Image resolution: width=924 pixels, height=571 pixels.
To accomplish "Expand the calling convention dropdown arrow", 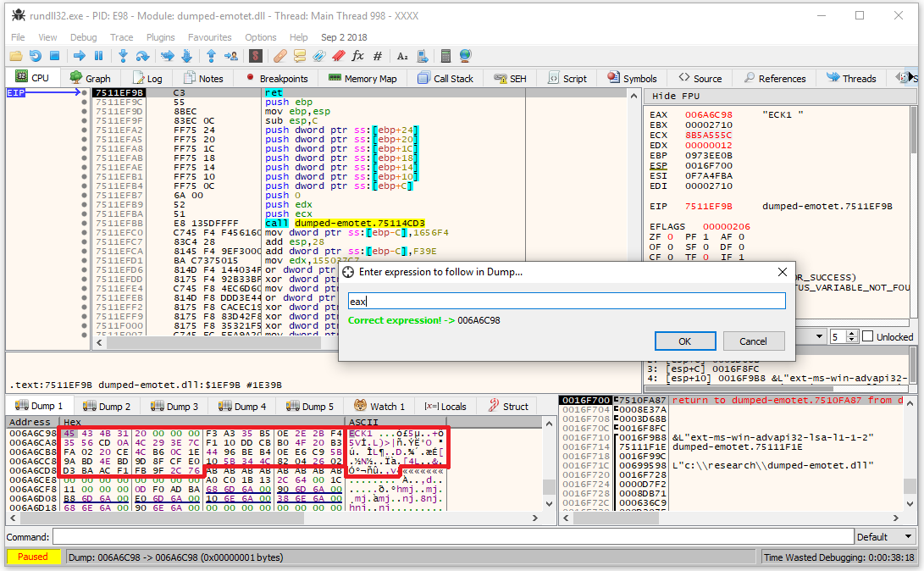I will click(x=818, y=336).
